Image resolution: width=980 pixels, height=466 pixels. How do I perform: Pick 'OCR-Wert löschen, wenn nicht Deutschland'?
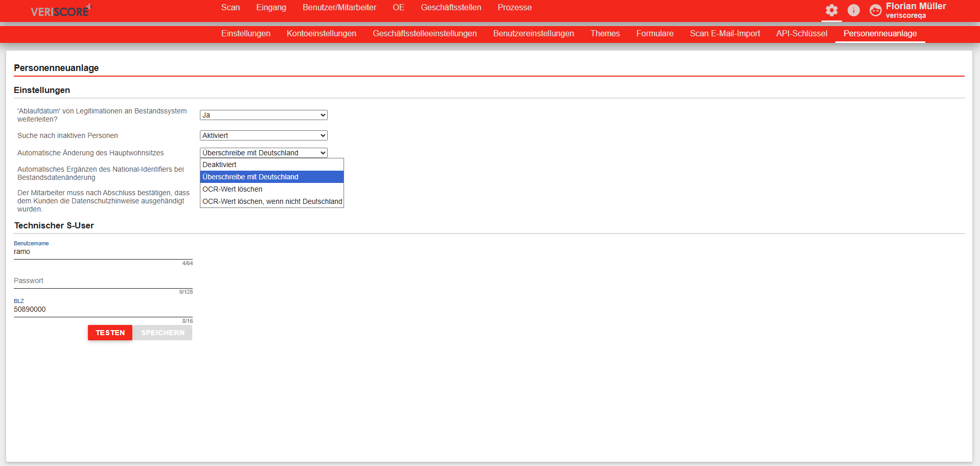(x=271, y=201)
